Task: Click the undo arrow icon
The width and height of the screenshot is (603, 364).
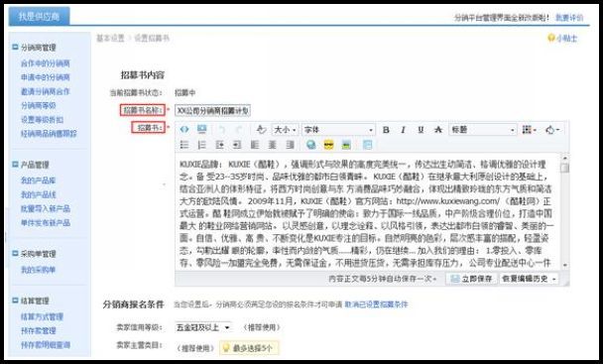Action: (x=221, y=130)
